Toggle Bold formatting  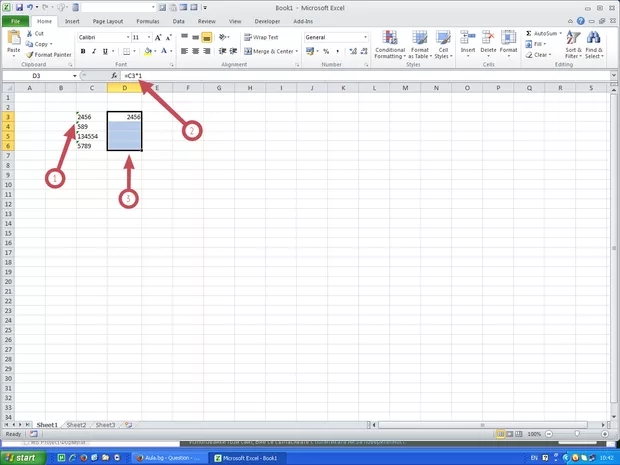[82, 51]
